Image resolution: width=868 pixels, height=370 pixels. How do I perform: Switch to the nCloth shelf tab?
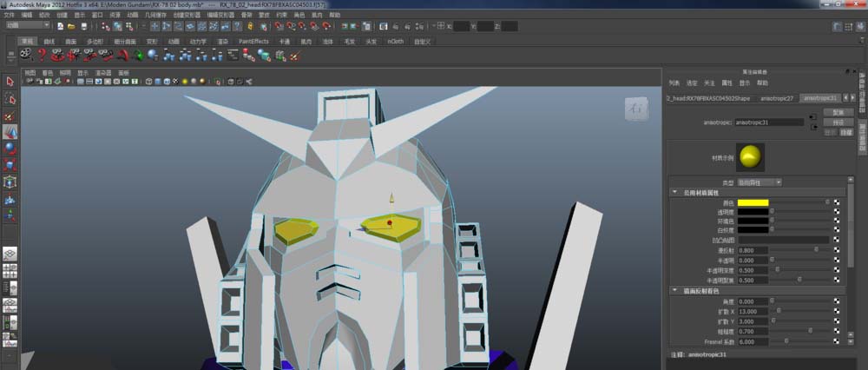[x=395, y=42]
